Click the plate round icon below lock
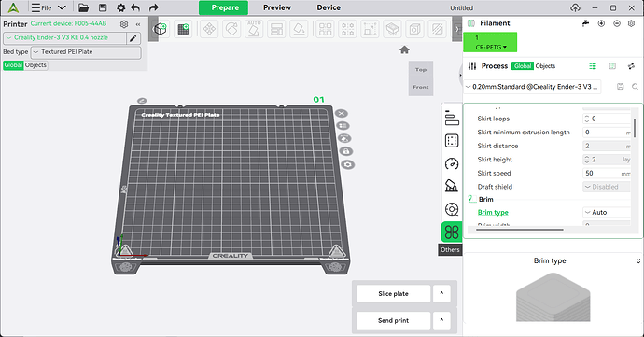This screenshot has height=337, width=644. pyautogui.click(x=348, y=165)
